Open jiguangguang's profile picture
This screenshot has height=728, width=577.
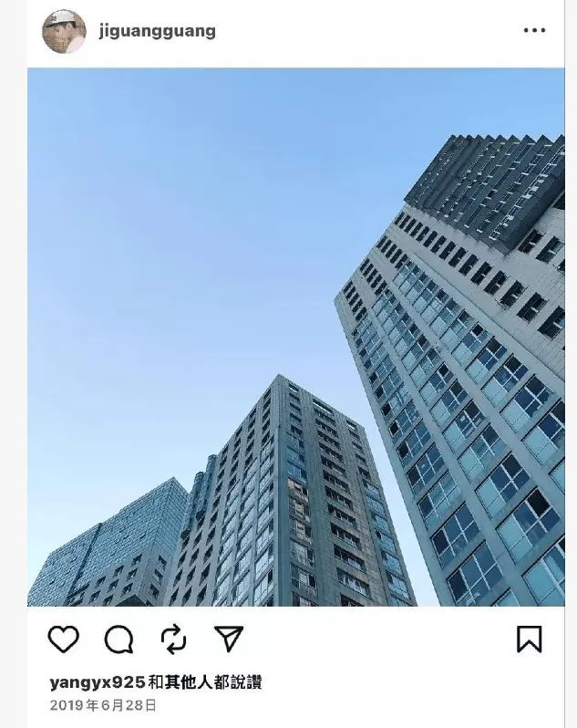pyautogui.click(x=64, y=31)
